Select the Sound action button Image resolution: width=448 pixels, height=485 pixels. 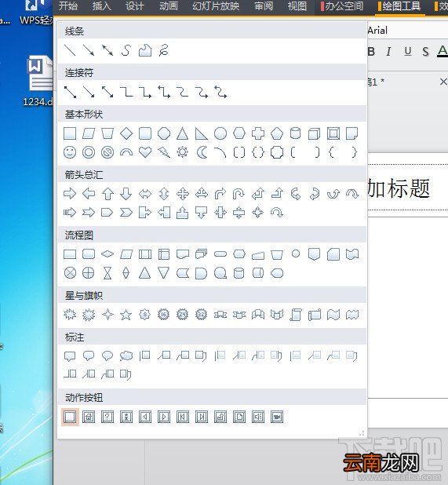click(x=258, y=417)
